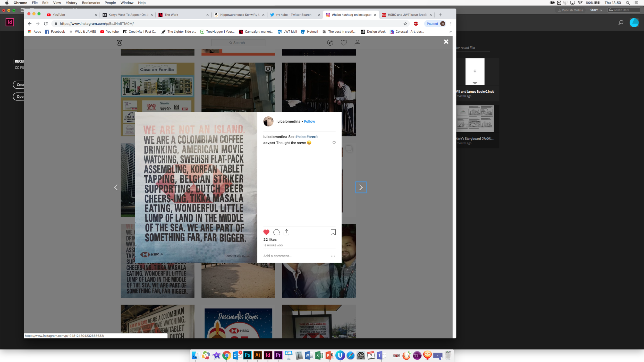Expand the hidden bookmarks chevron

450,32
